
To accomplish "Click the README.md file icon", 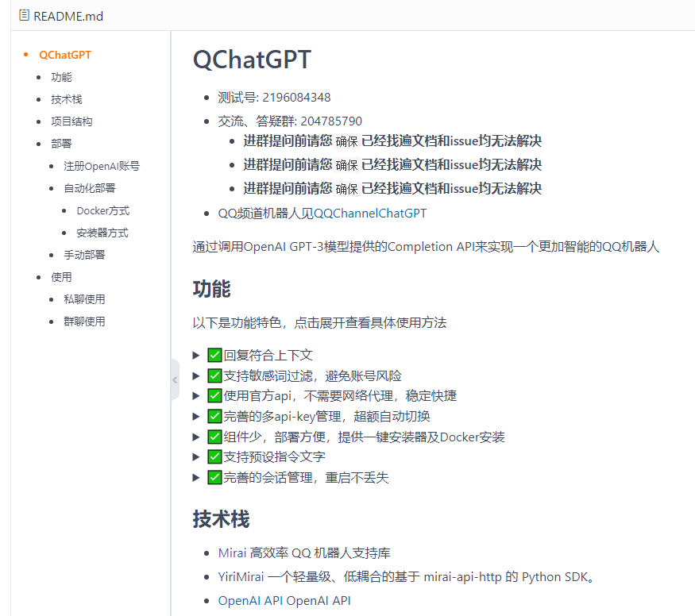I will click(25, 16).
